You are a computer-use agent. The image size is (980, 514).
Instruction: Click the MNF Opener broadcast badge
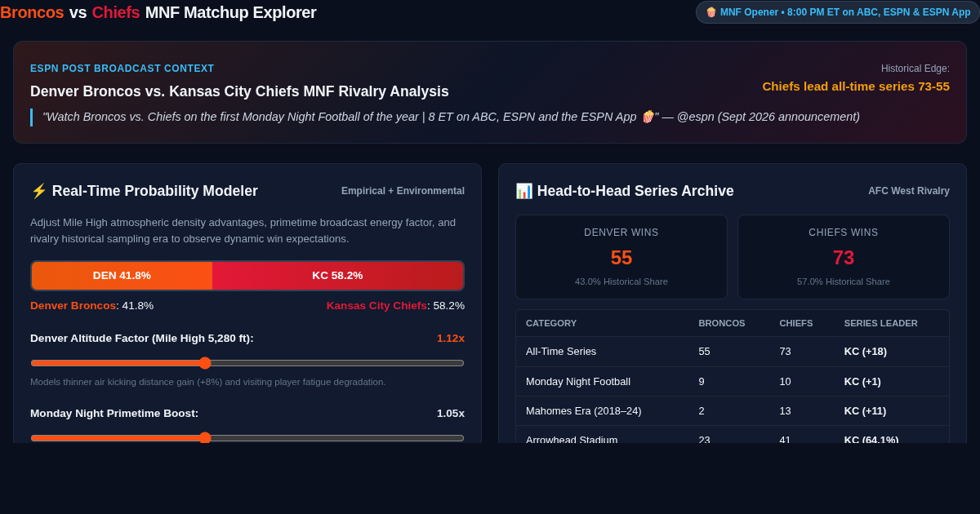coord(837,12)
